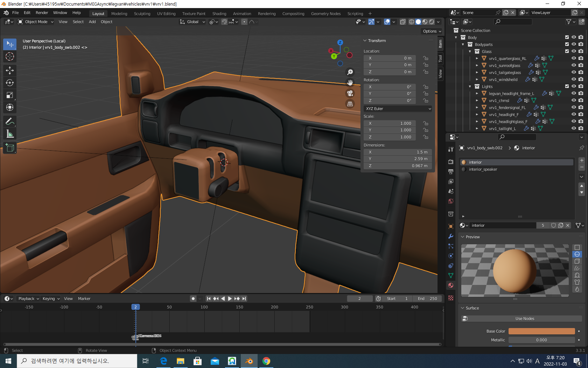Click the Add Cube tool
This screenshot has height=368, width=588.
tap(10, 148)
